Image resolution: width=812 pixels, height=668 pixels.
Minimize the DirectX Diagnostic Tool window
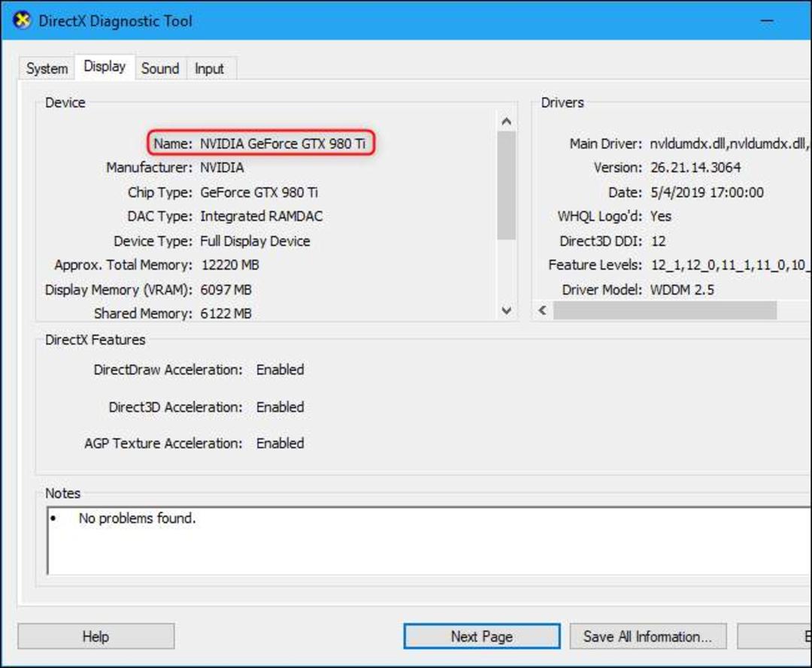[767, 21]
